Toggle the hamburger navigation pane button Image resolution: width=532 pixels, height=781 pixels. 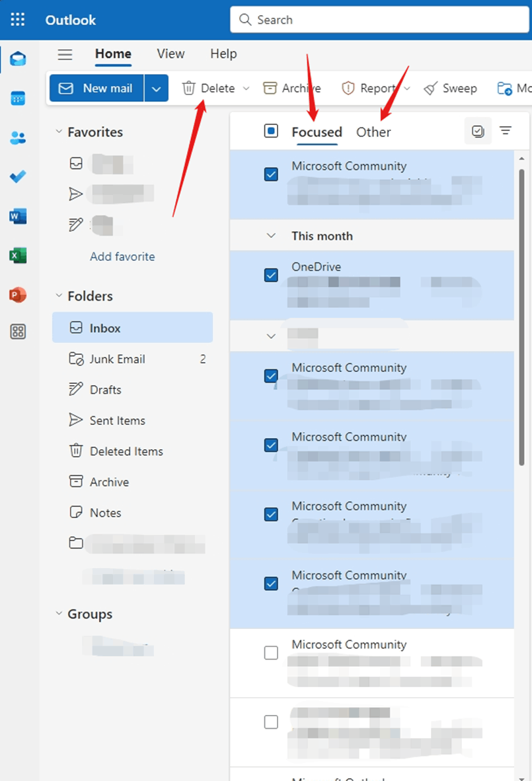click(65, 54)
